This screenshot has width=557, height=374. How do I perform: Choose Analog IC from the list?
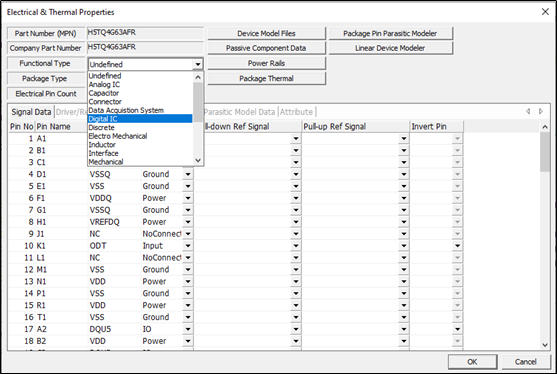coord(140,84)
